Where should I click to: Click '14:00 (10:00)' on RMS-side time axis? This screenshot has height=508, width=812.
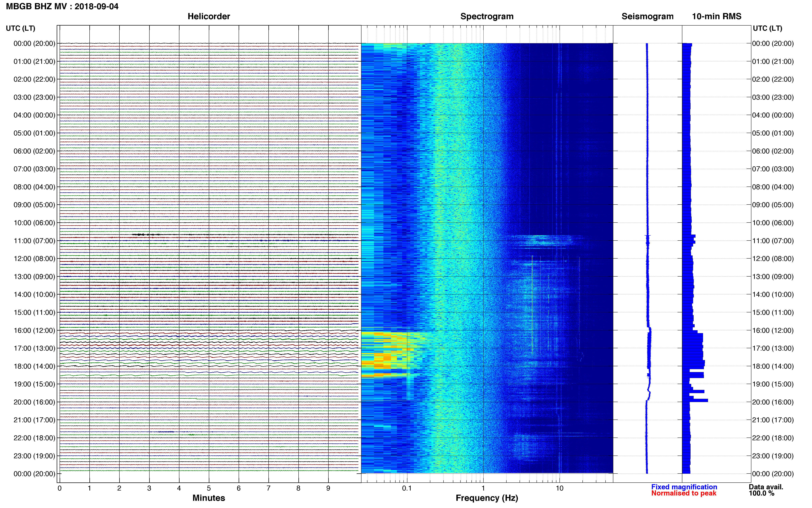tap(773, 295)
